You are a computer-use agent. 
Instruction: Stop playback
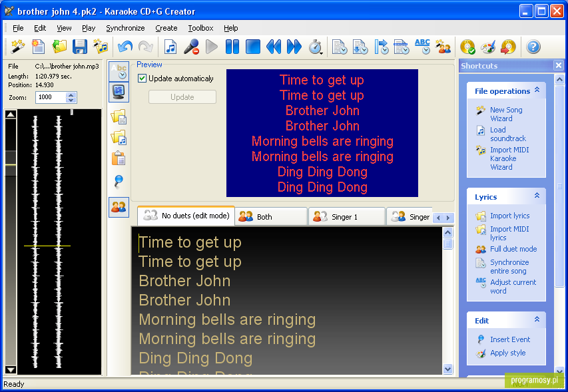click(253, 47)
